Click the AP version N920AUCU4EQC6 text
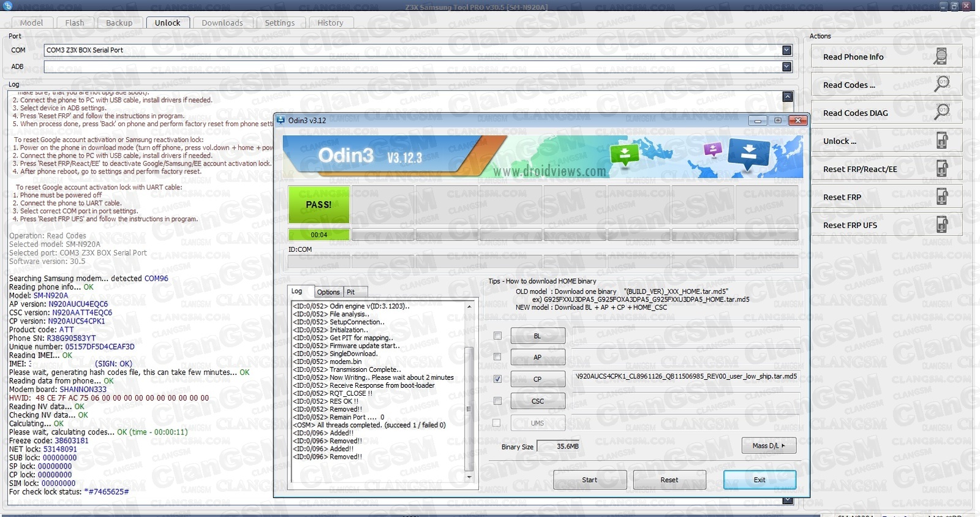Viewport: 980px width, 517px height. point(78,304)
